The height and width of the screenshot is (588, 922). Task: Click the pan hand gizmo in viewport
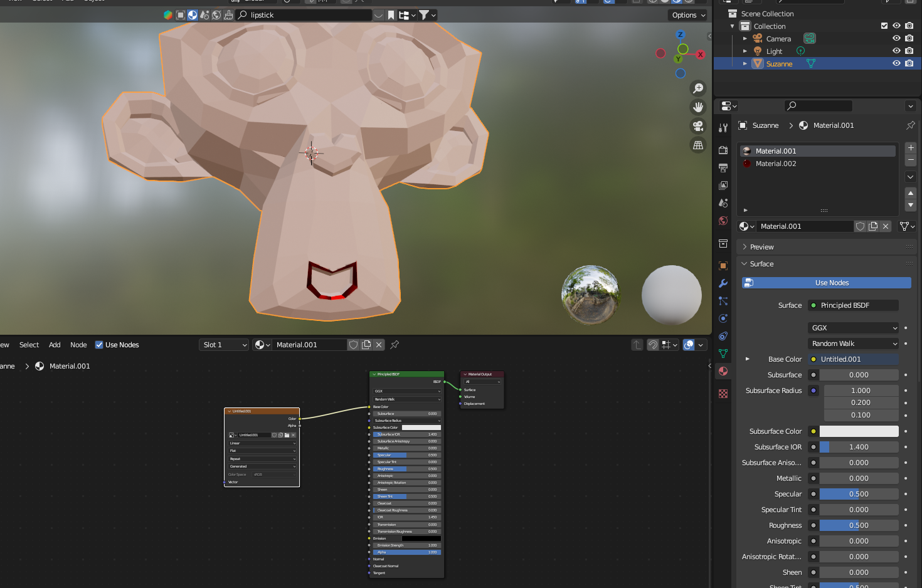coord(698,107)
